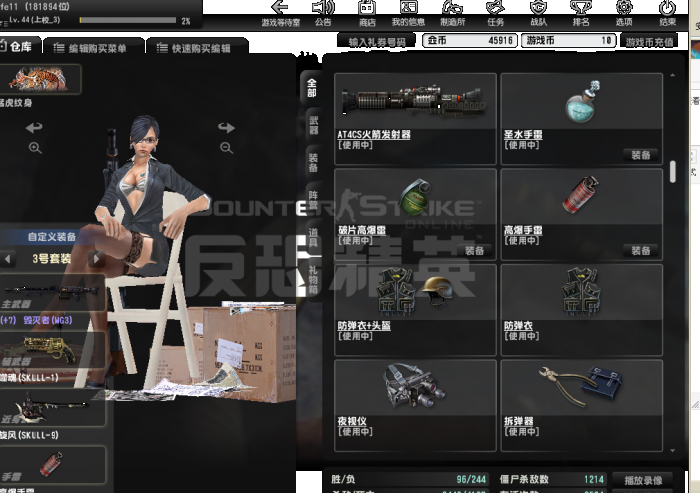Click the 游戏币充值 recharge button
The image size is (700, 493).
pyautogui.click(x=649, y=42)
